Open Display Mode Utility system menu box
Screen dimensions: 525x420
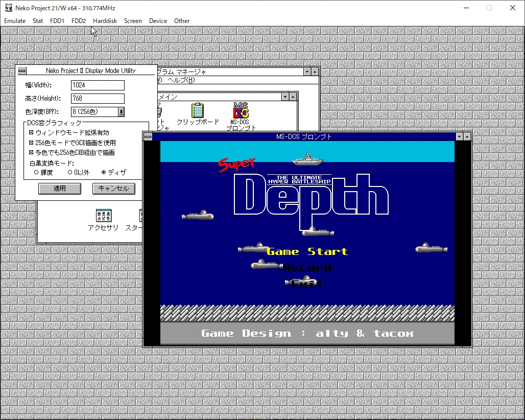pyautogui.click(x=22, y=71)
